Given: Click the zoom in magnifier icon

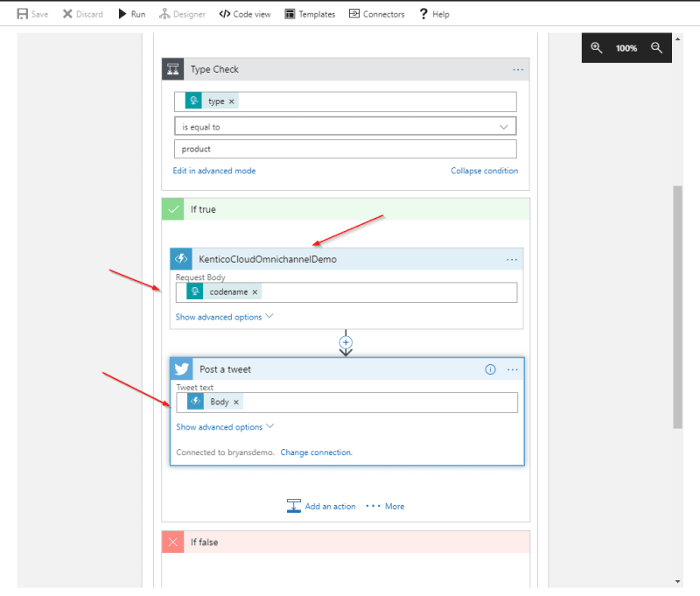Looking at the screenshot, I should pyautogui.click(x=597, y=48).
